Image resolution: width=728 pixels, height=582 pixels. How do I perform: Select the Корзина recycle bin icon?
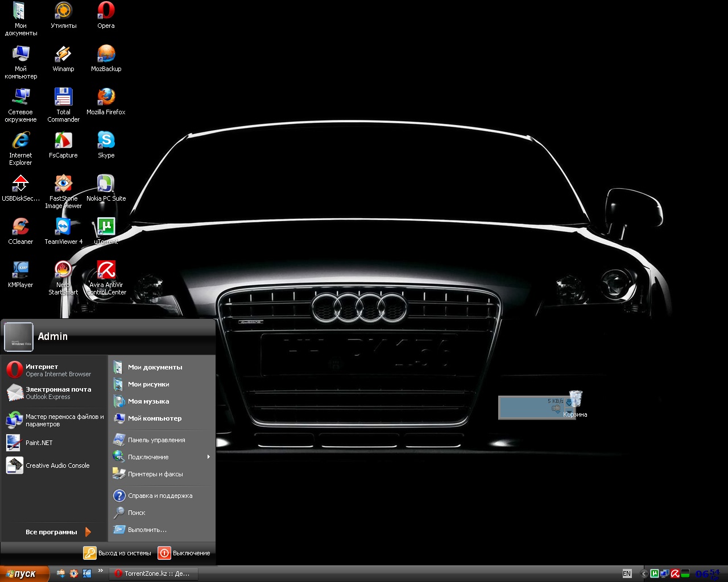tap(575, 404)
